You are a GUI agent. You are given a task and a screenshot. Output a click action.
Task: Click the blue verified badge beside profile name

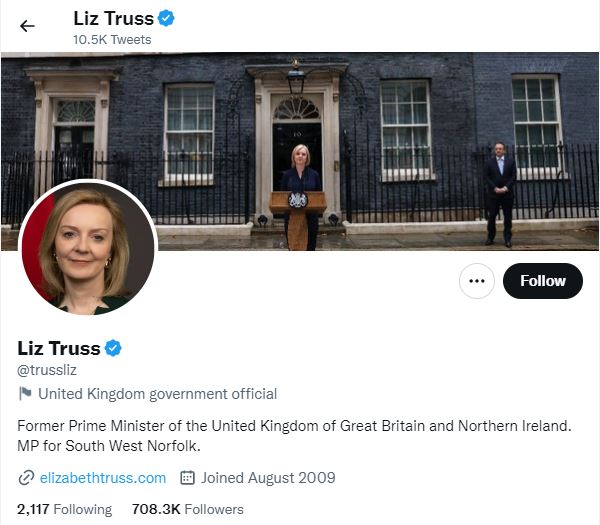(113, 348)
